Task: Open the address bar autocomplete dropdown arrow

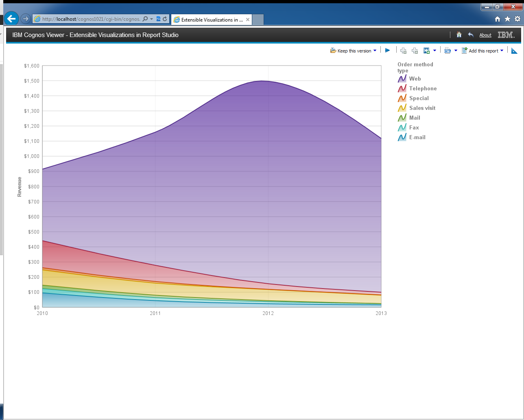Action: coord(151,19)
